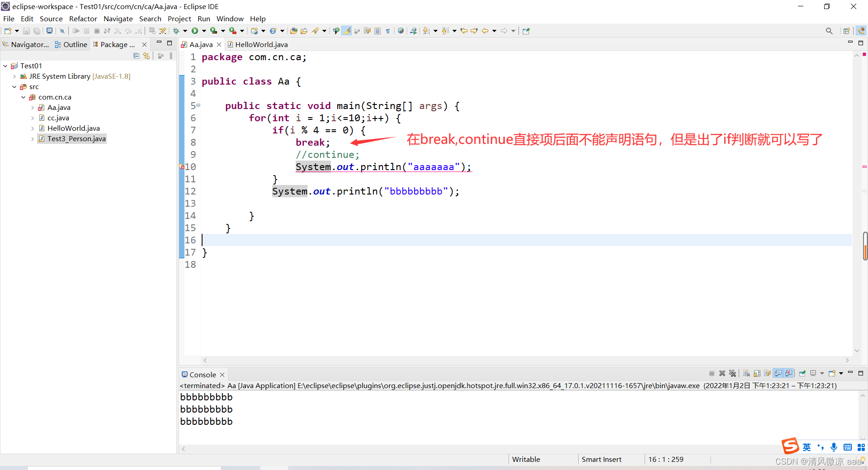Open the New file dropdown arrow
The height and width of the screenshot is (470, 868).
17,31
